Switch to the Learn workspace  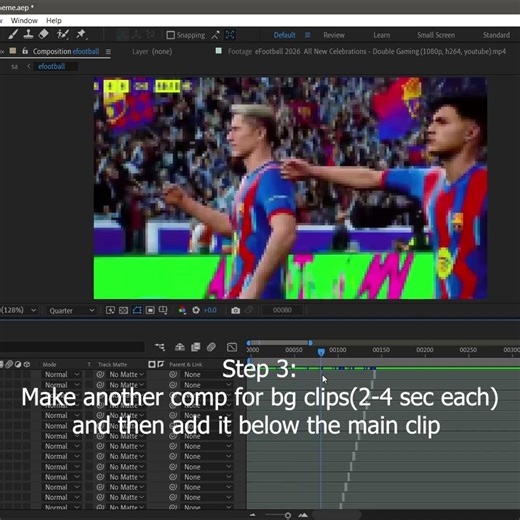coord(381,35)
